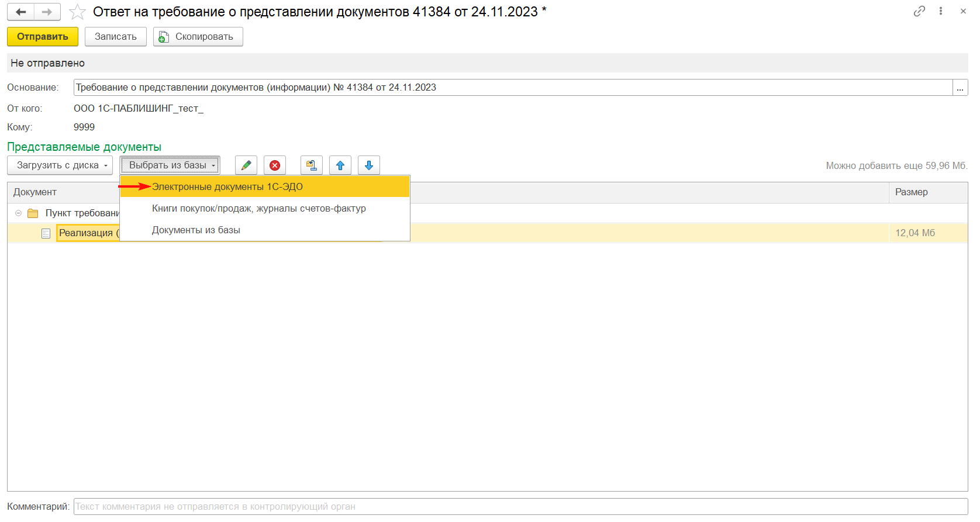
Task: Click the Основание input field
Action: (513, 87)
